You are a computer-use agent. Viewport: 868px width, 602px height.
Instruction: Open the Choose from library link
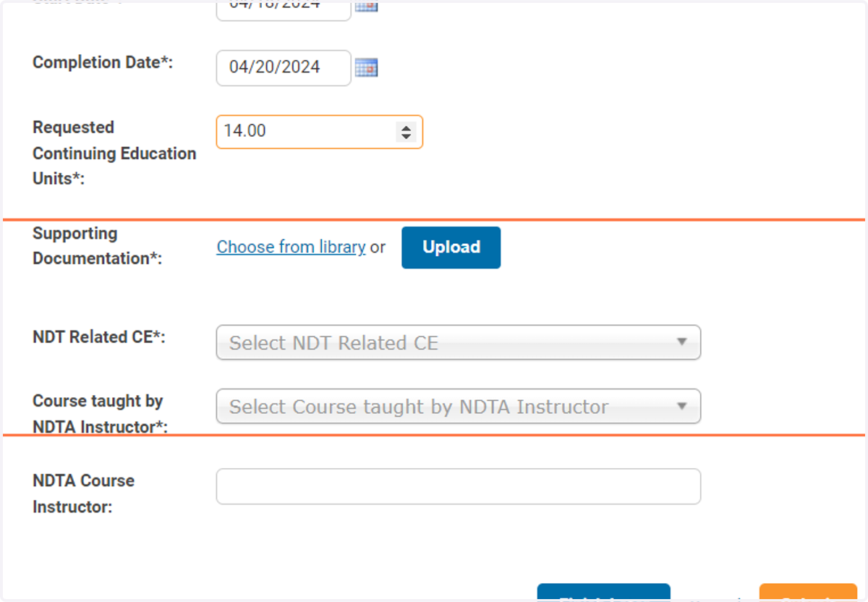pyautogui.click(x=291, y=247)
